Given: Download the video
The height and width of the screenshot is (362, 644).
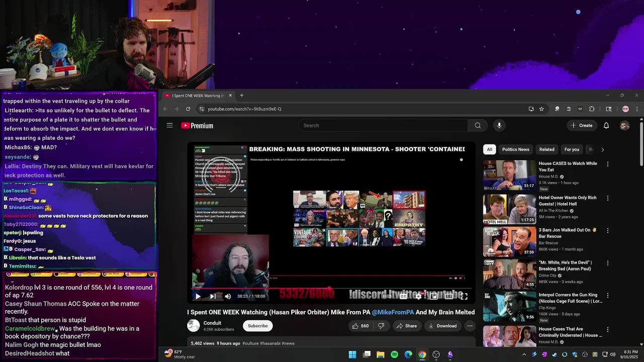Looking at the screenshot, I should 442,326.
